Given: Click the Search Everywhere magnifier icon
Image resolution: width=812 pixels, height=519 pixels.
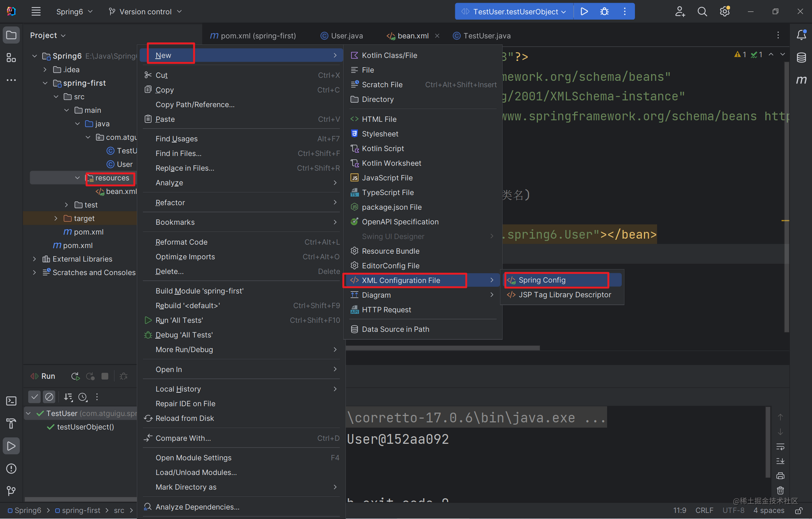Looking at the screenshot, I should click(702, 11).
